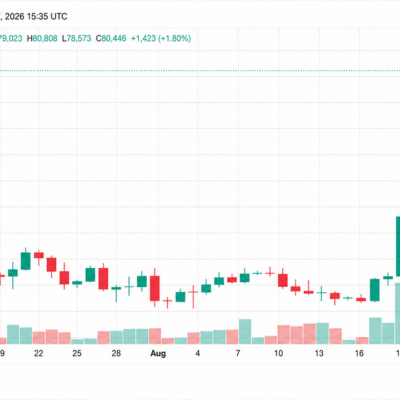Screen dimensions: 400x400
Task: Click the green candlestick right of 16 label
Action: (x=375, y=290)
